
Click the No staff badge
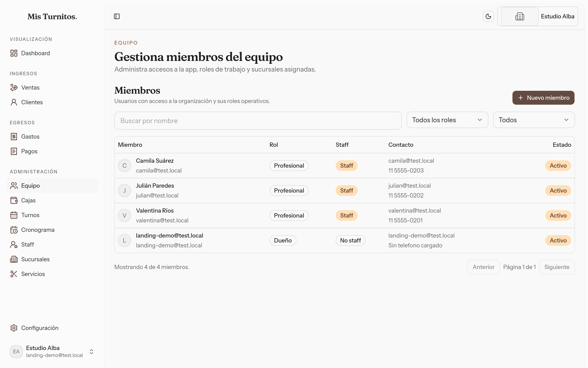click(350, 240)
